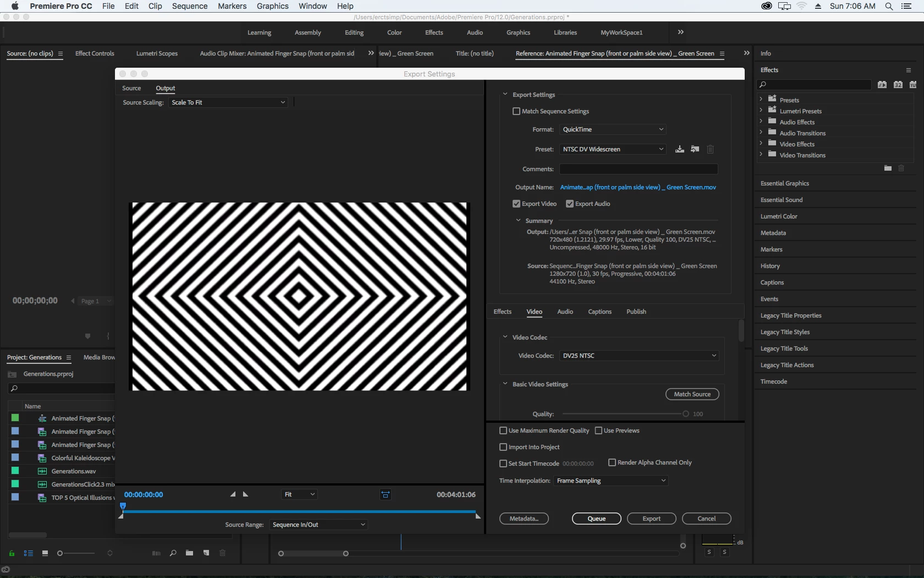Switch to the Color workspace
The height and width of the screenshot is (578, 924).
coord(394,32)
